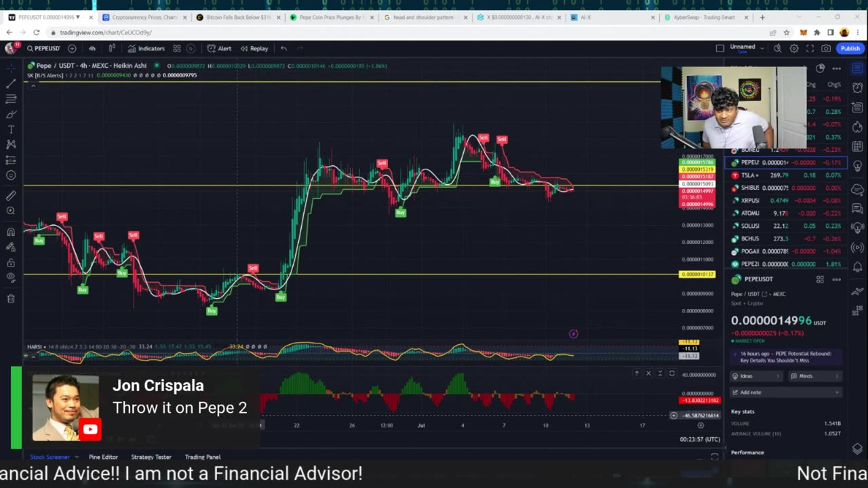Open the Unnamed layout dropdown arrow
The height and width of the screenshot is (488, 868).
[x=763, y=48]
